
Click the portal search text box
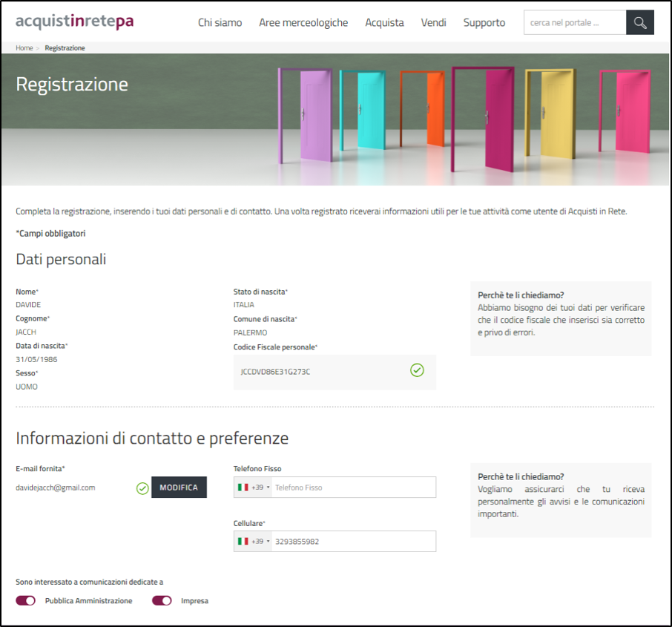pos(574,22)
